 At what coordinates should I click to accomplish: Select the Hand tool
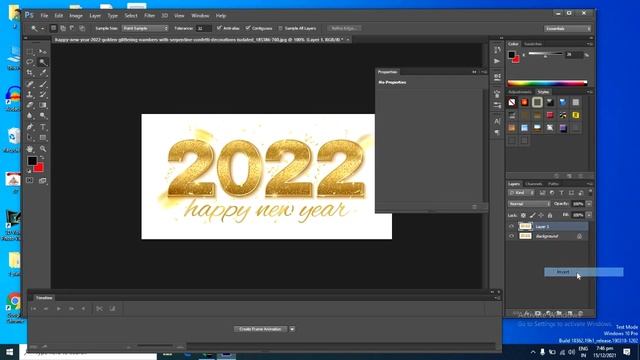(x=30, y=149)
